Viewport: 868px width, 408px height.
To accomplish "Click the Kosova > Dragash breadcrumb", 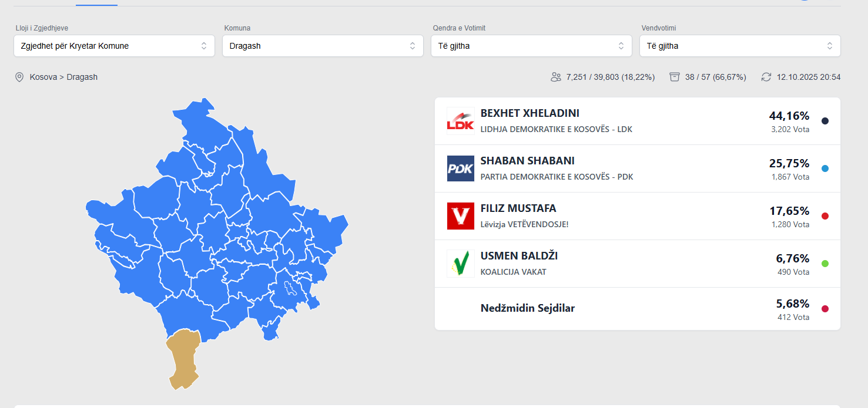I will [63, 77].
